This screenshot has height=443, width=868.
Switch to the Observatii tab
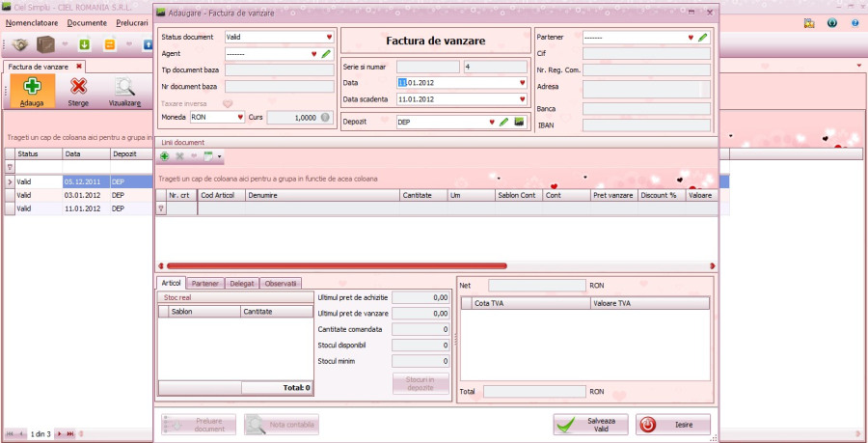click(281, 284)
